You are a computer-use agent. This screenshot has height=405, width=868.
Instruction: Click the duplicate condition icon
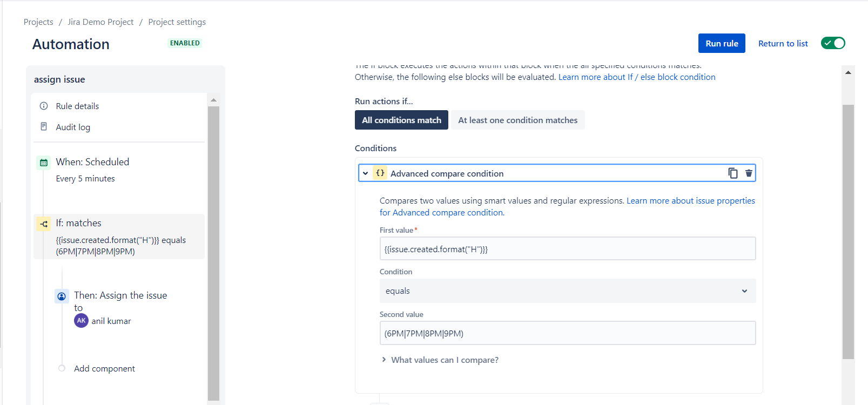[732, 173]
